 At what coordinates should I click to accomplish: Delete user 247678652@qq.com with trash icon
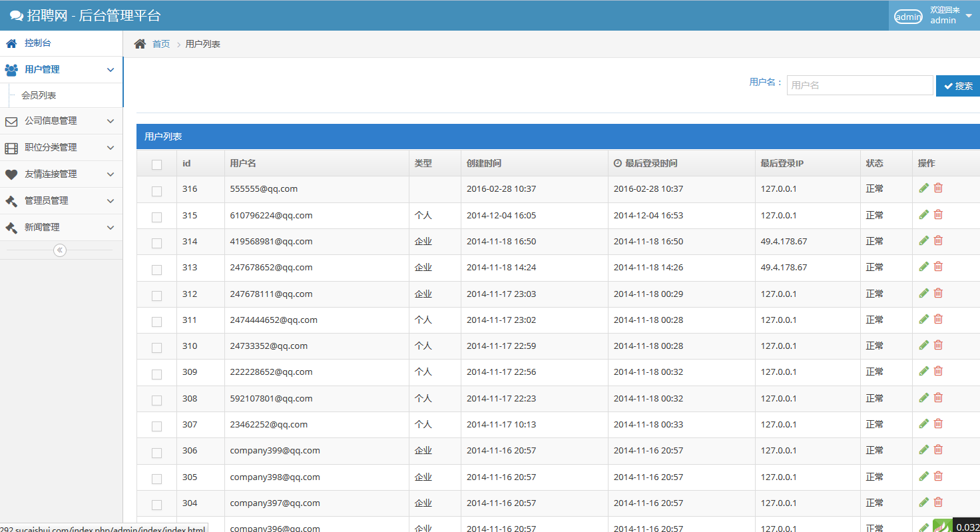pos(938,266)
